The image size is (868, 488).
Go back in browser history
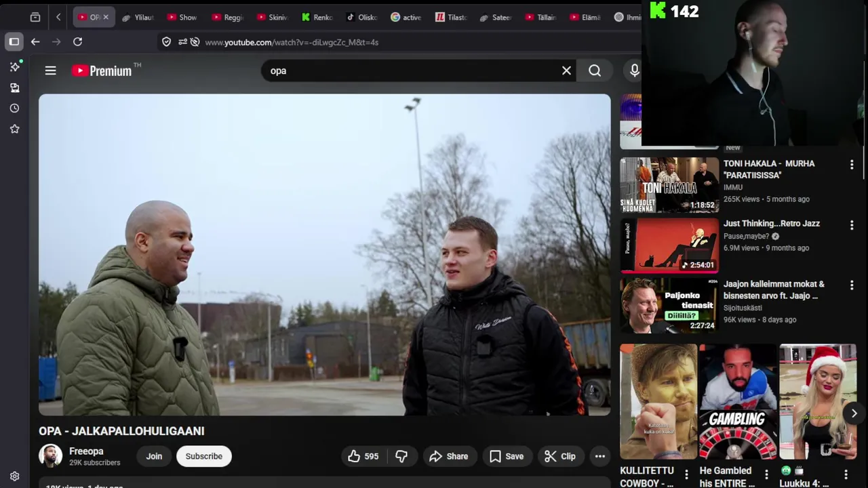coord(35,42)
